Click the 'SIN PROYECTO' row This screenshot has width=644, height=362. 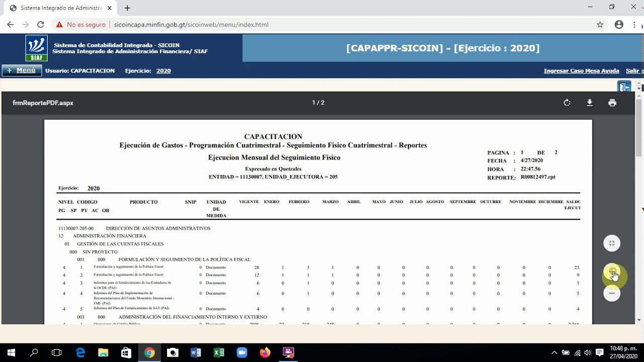pos(94,252)
